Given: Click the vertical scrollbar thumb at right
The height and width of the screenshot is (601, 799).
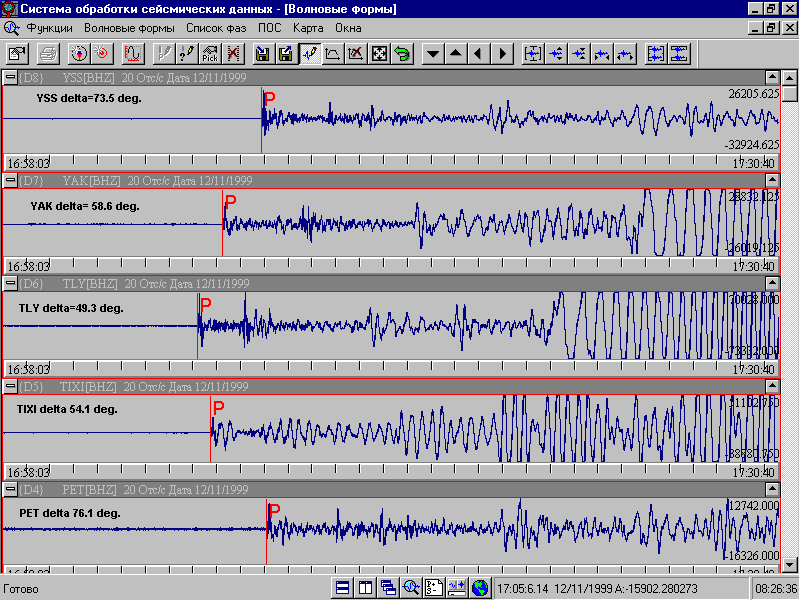Looking at the screenshot, I should point(790,93).
